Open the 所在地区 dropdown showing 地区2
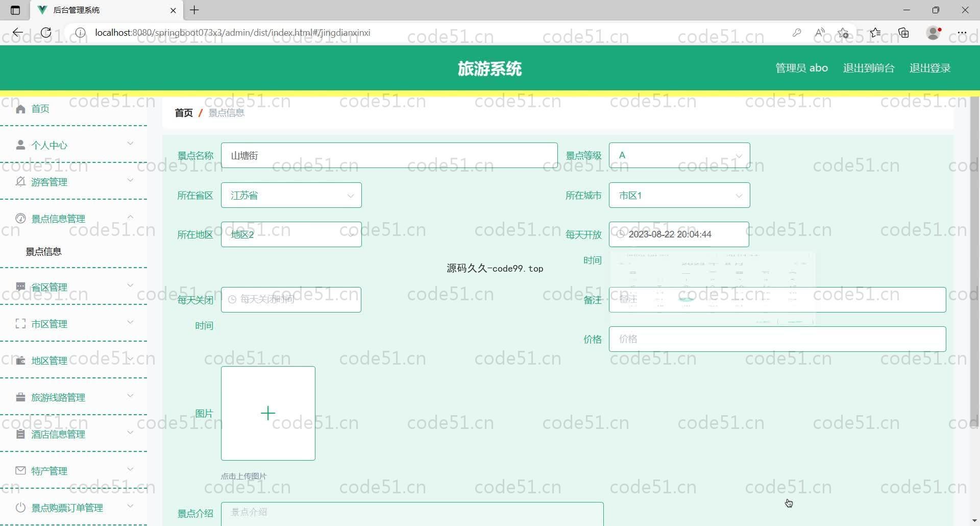 click(x=291, y=234)
